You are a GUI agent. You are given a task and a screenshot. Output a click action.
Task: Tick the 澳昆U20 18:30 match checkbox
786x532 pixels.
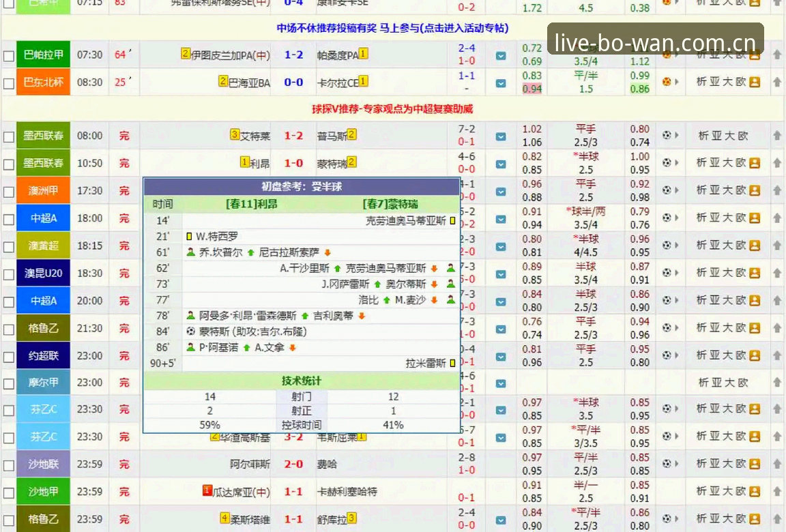[8, 275]
